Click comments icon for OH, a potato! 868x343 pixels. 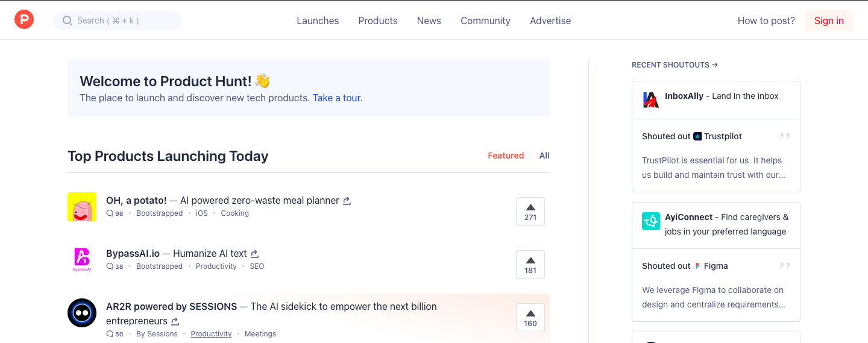coord(110,213)
